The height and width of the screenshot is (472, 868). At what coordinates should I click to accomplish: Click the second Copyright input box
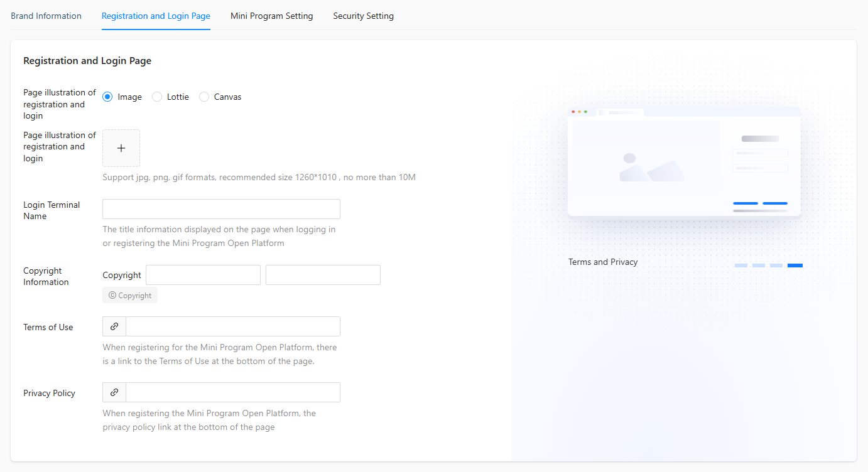tap(323, 275)
